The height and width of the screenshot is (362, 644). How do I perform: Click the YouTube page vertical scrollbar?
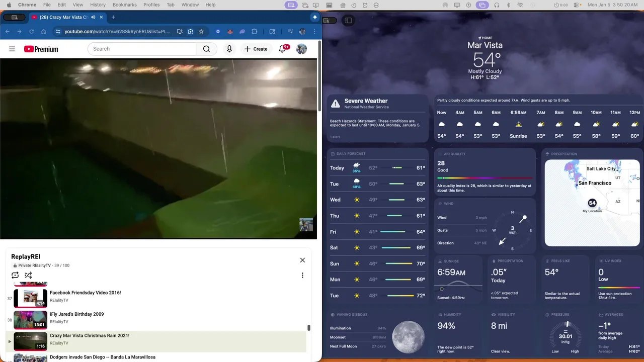pyautogui.click(x=319, y=76)
